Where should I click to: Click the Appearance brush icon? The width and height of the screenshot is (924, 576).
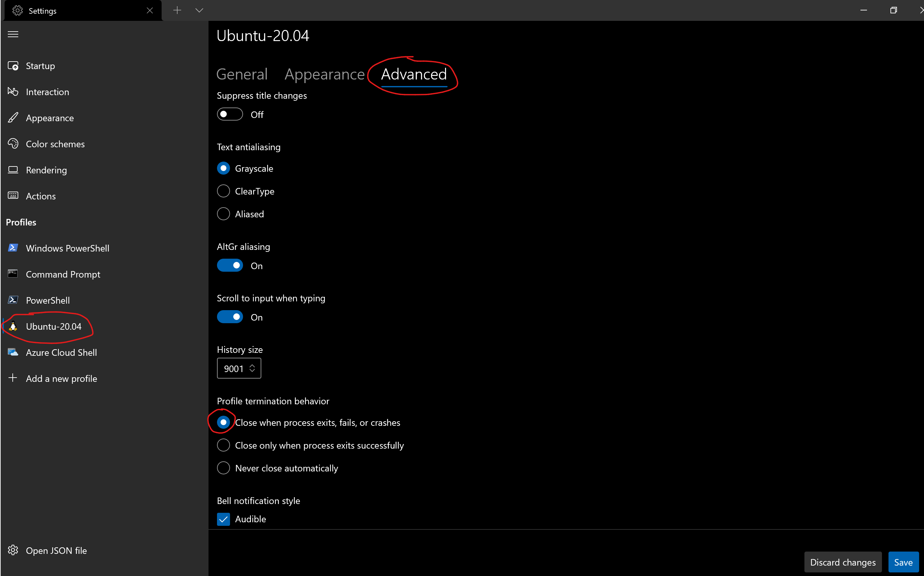tap(13, 118)
